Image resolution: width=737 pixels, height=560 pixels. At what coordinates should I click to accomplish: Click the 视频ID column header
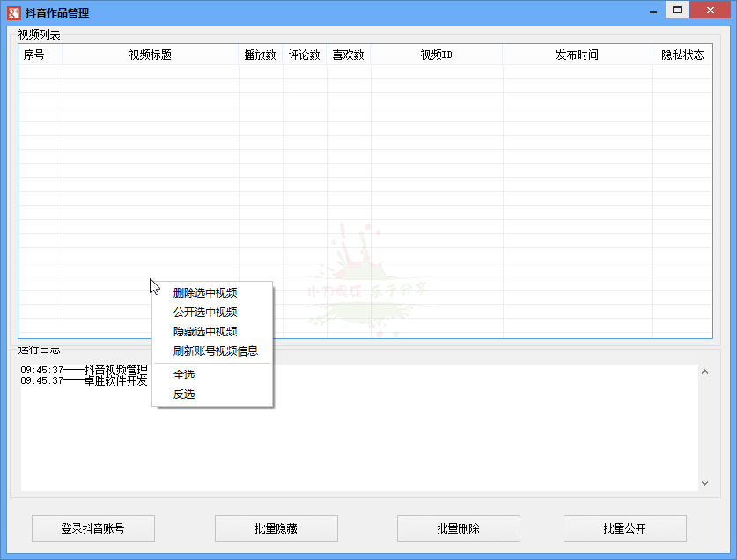tap(436, 55)
